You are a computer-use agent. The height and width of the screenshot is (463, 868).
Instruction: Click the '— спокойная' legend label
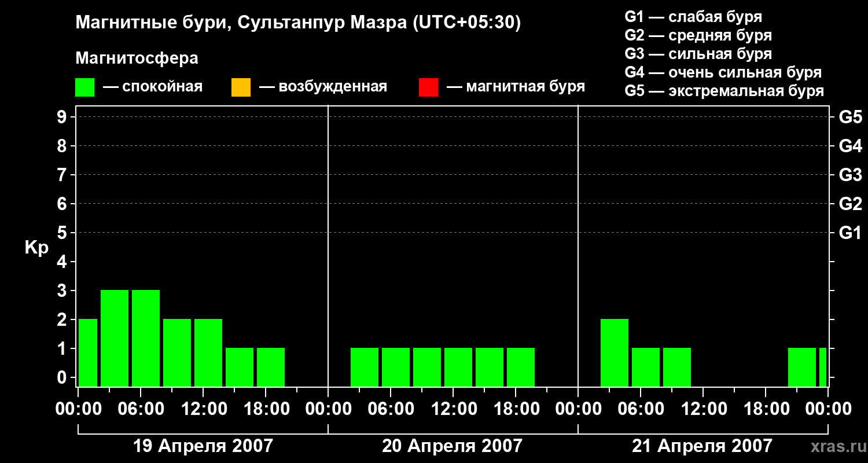[x=152, y=87]
